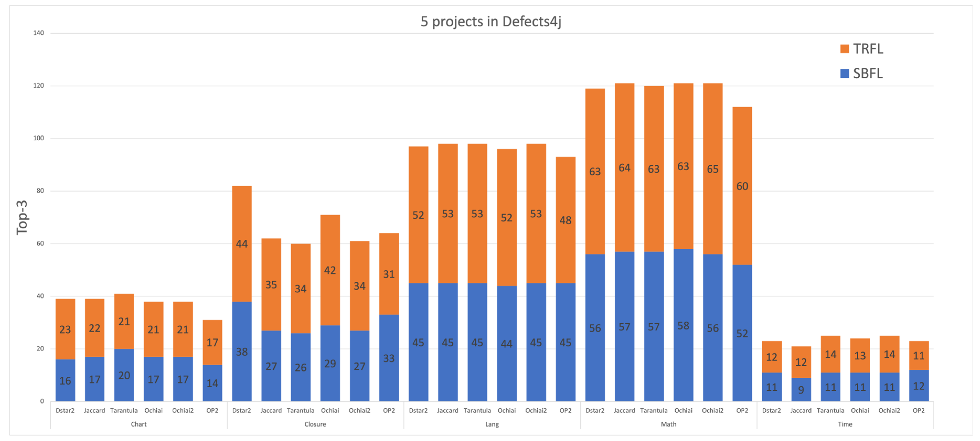Click the Chart group label on x-axis

pyautogui.click(x=139, y=424)
